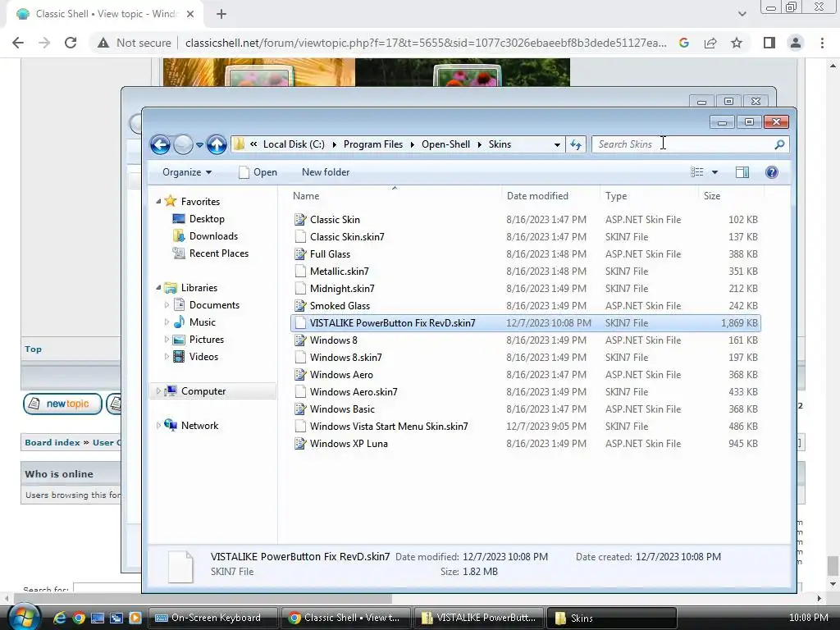
Task: Open Explorer Help icon
Action: [x=771, y=172]
